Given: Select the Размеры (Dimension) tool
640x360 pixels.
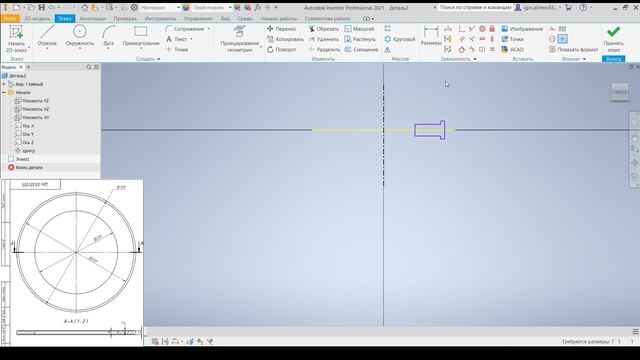Looking at the screenshot, I should tap(431, 36).
